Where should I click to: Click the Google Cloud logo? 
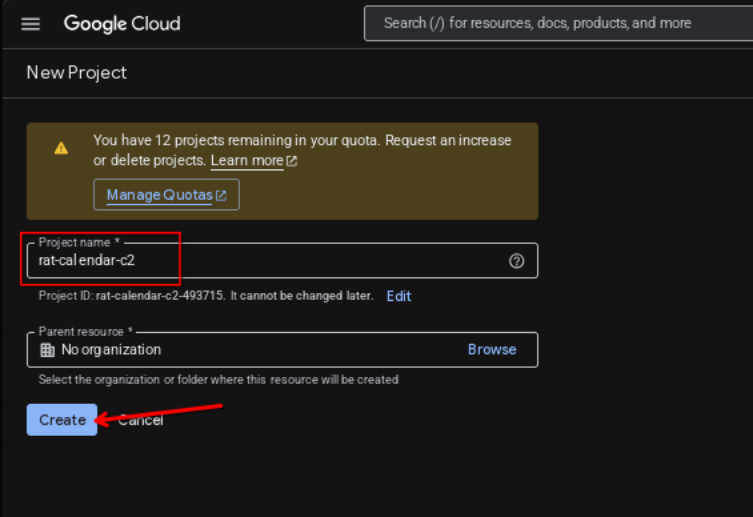(x=122, y=24)
